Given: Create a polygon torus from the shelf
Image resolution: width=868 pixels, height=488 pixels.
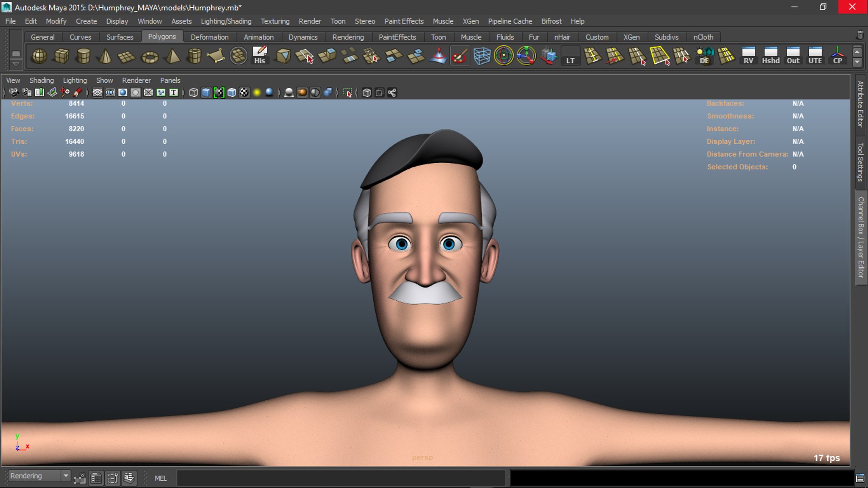Looking at the screenshot, I should coord(150,56).
